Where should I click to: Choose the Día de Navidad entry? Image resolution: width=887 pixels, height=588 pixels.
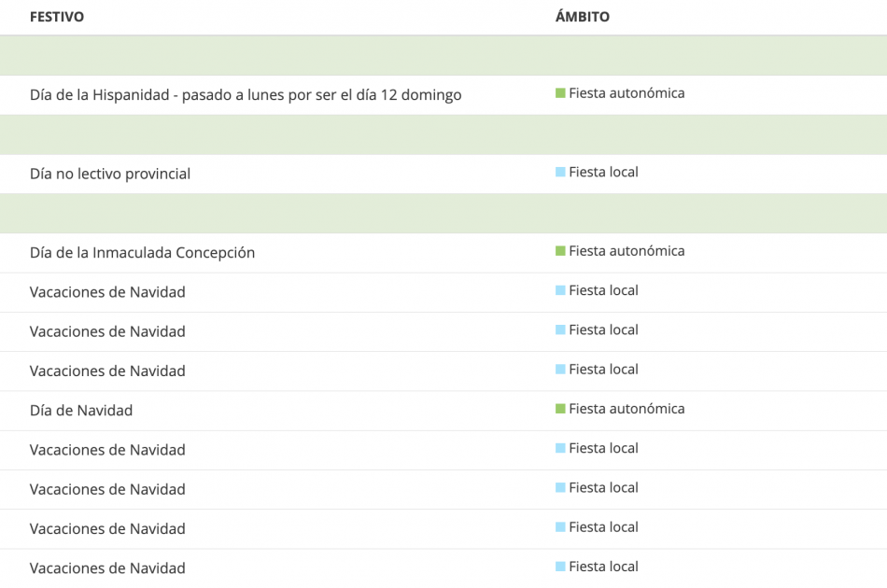point(81,411)
